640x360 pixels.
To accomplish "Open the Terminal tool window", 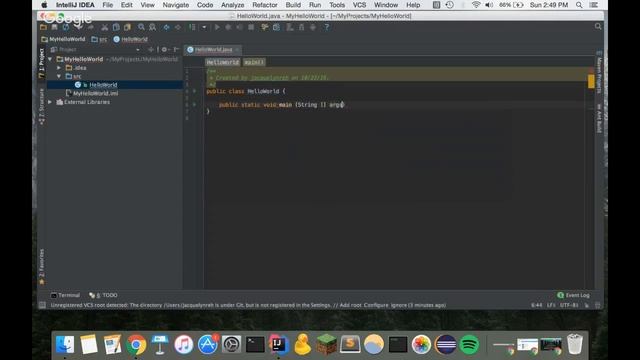I will (65, 295).
